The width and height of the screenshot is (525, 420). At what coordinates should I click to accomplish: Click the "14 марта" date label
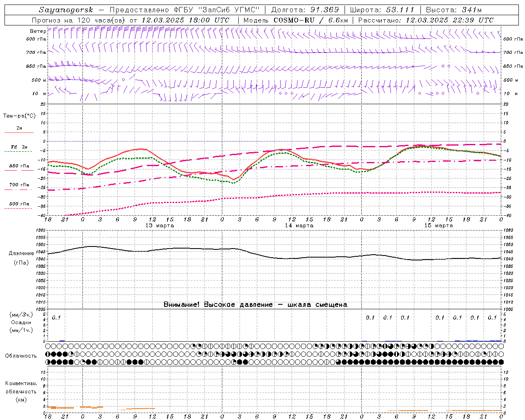point(299,226)
